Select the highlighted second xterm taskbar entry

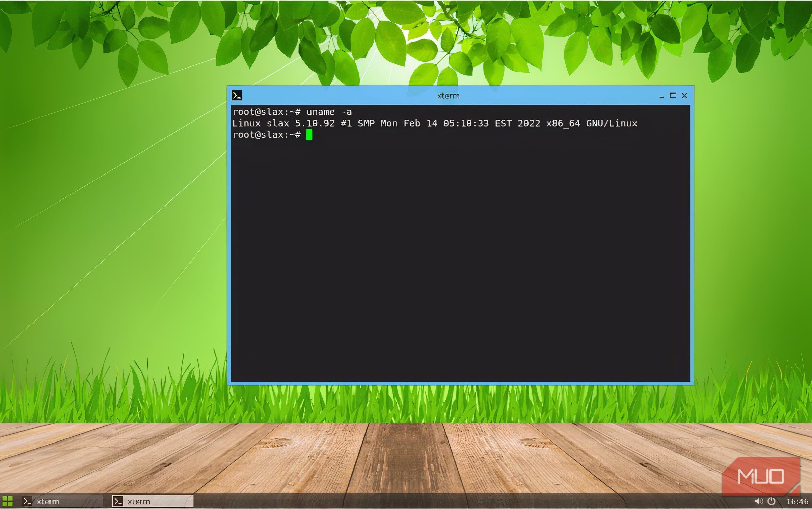coord(153,501)
